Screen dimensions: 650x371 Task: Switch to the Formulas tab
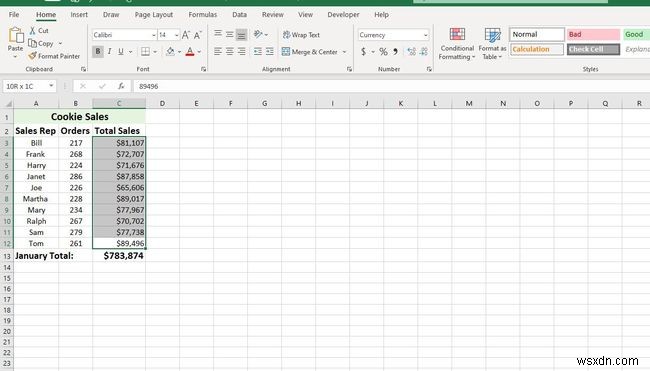click(202, 15)
